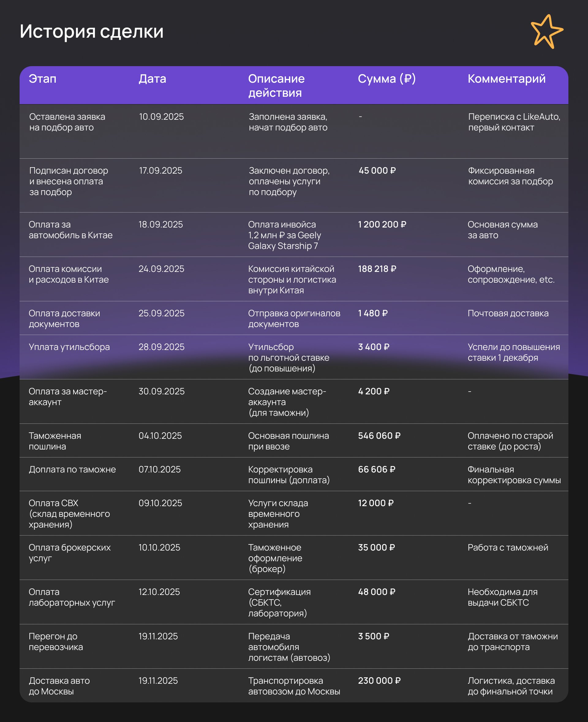Click the "Уплата утильсбора" stage cell
The height and width of the screenshot is (722, 588).
(x=69, y=347)
